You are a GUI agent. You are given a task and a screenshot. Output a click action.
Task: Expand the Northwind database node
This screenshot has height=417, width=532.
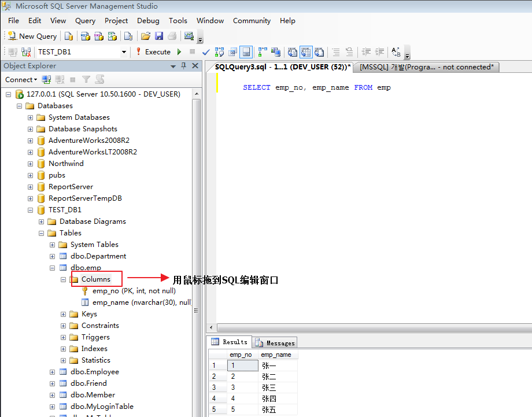point(30,164)
